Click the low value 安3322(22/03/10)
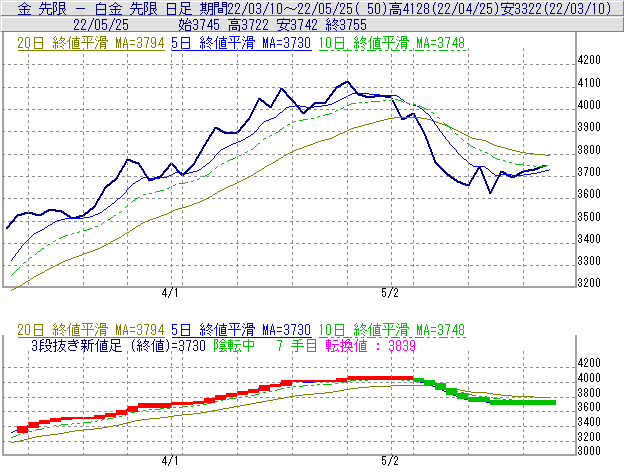The height and width of the screenshot is (475, 624). point(556,9)
